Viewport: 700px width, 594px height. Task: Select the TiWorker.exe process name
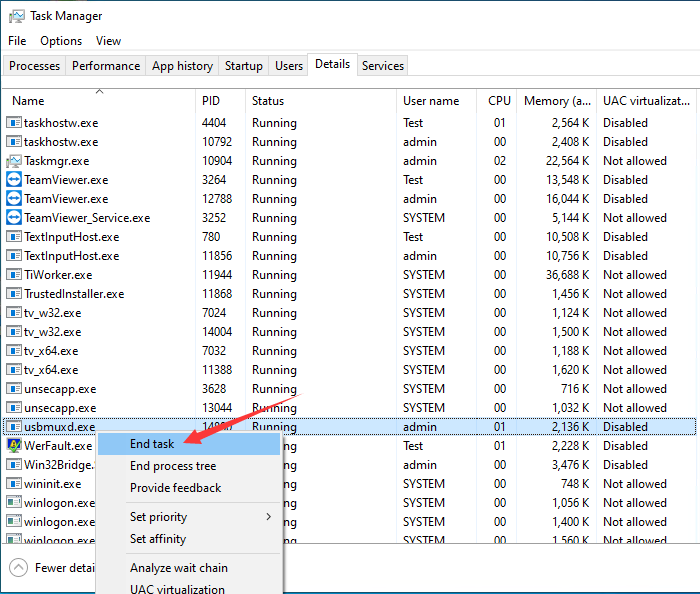coord(58,275)
